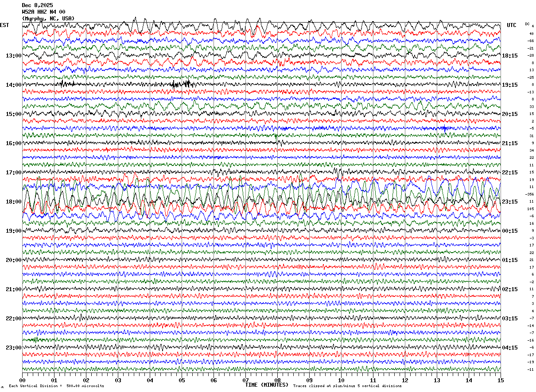Click minute 05 on the time axis
536x392 pixels.
click(x=182, y=380)
